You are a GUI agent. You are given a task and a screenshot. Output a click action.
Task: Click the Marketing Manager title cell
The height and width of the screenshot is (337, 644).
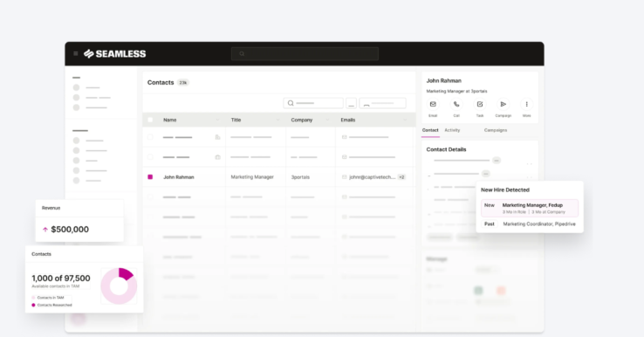pos(252,177)
